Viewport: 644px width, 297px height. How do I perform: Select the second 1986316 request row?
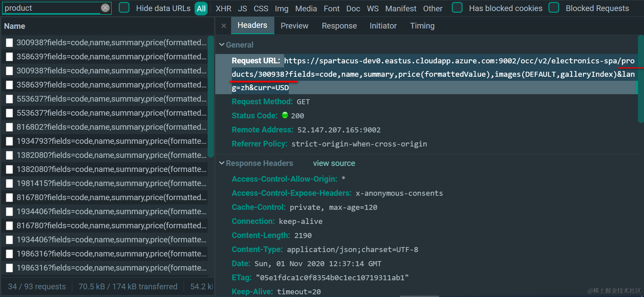point(105,268)
